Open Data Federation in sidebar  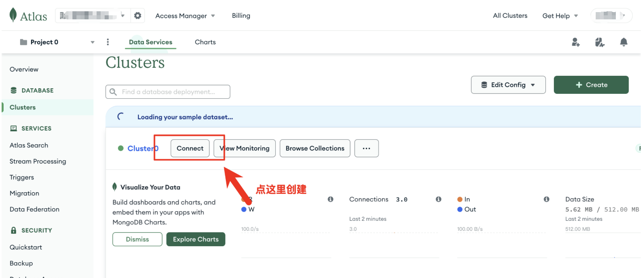(35, 209)
